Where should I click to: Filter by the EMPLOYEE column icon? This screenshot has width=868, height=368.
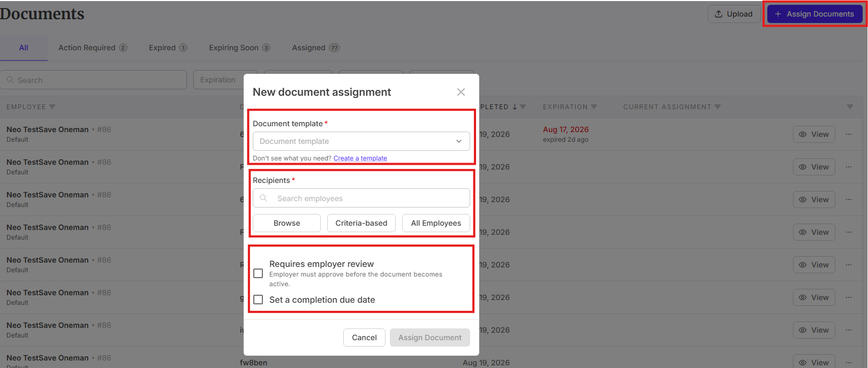pyautogui.click(x=52, y=107)
